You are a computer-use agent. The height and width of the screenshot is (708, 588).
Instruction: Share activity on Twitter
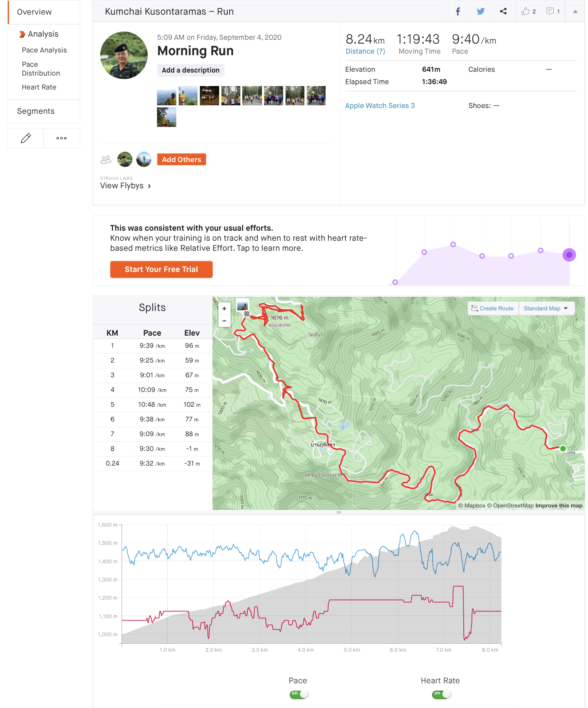click(481, 12)
